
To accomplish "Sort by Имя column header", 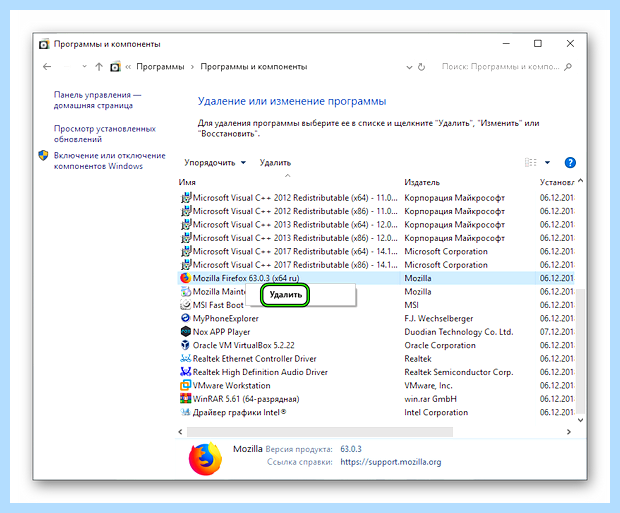I will coord(187,182).
